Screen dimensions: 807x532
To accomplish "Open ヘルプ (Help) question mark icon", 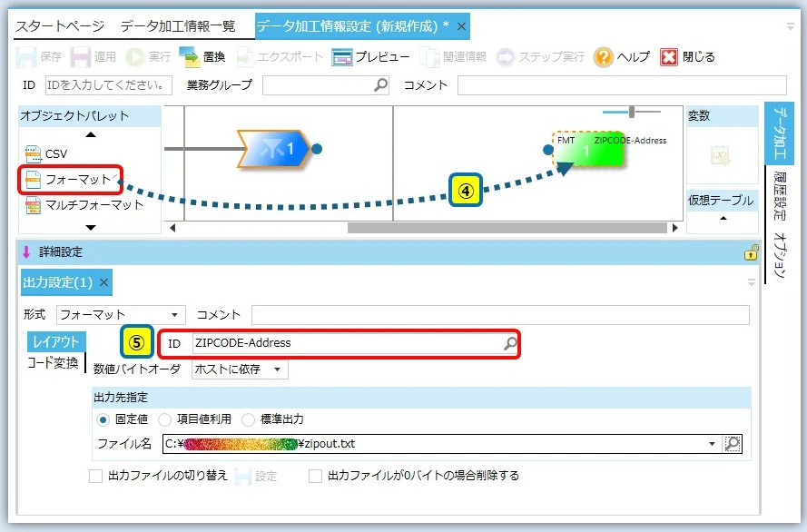I will pos(603,57).
